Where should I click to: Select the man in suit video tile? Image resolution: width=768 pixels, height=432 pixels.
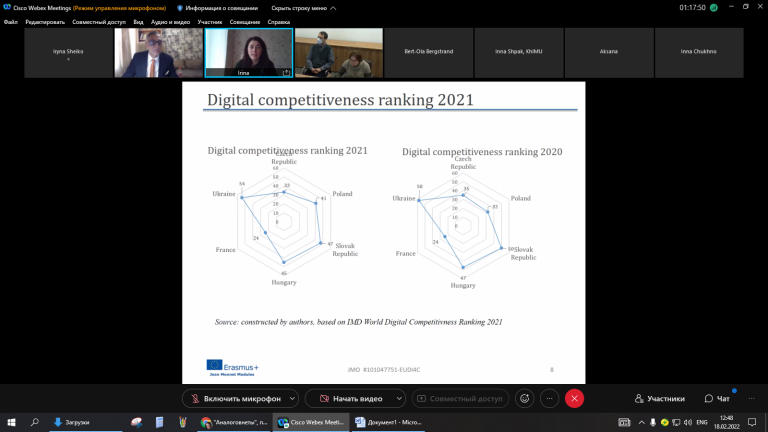click(159, 53)
